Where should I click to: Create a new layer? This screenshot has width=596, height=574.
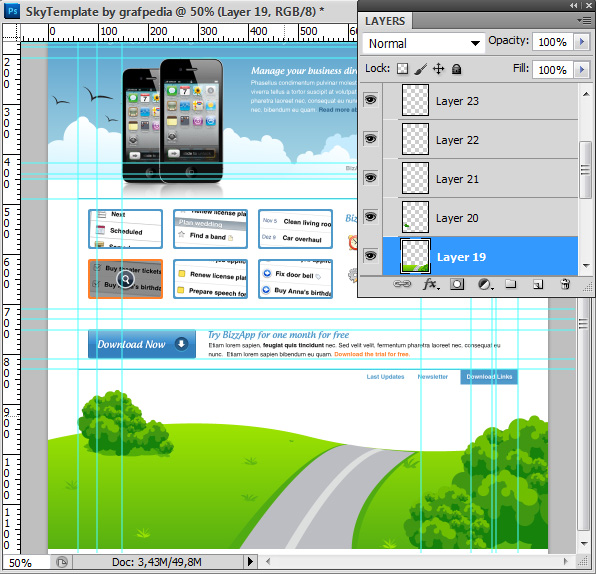coord(538,284)
